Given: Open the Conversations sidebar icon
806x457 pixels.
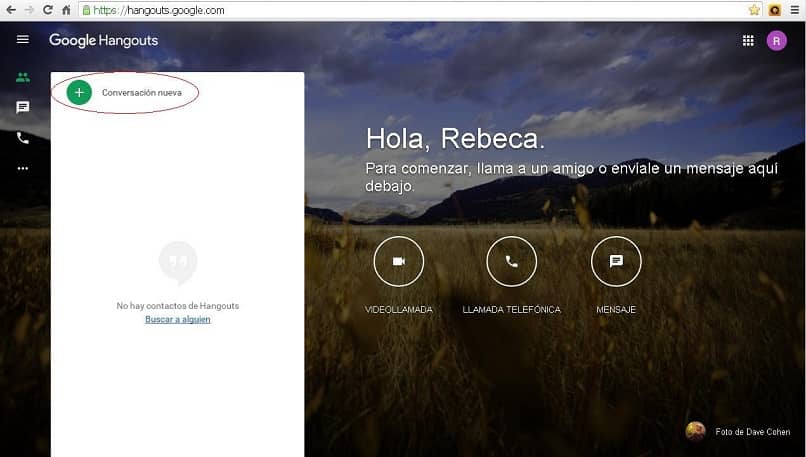Looking at the screenshot, I should pyautogui.click(x=23, y=107).
